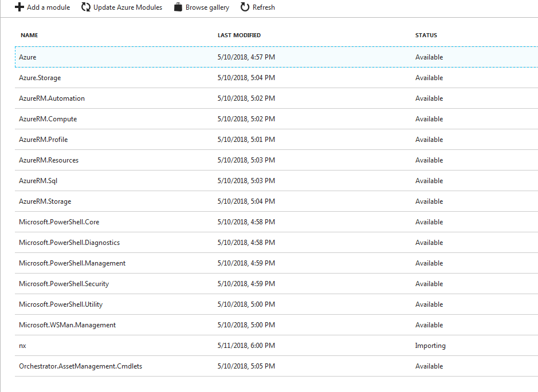
Task: Open the Orchestrator.AssetManagement.Cmdlets module
Action: [80, 366]
